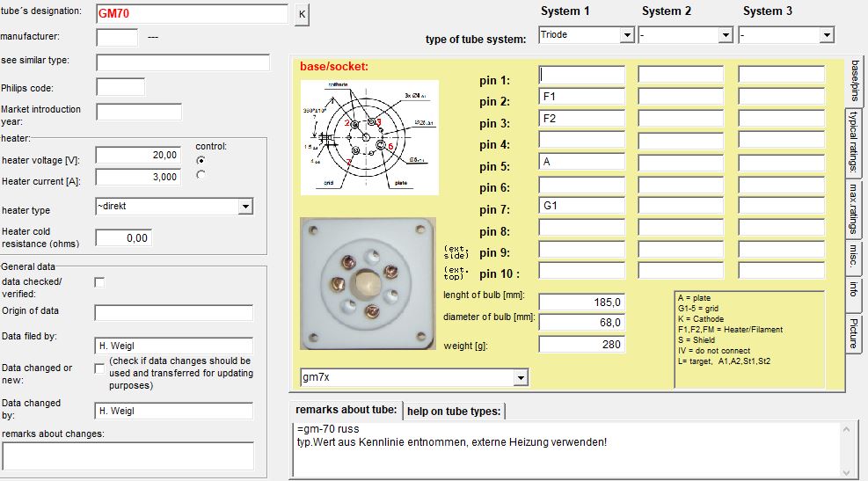
Task: Switch to the max.ratings tab
Action: pos(855,208)
